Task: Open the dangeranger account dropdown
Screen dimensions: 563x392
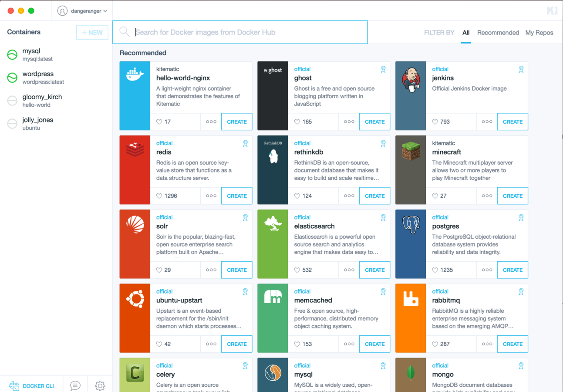Action: [82, 11]
